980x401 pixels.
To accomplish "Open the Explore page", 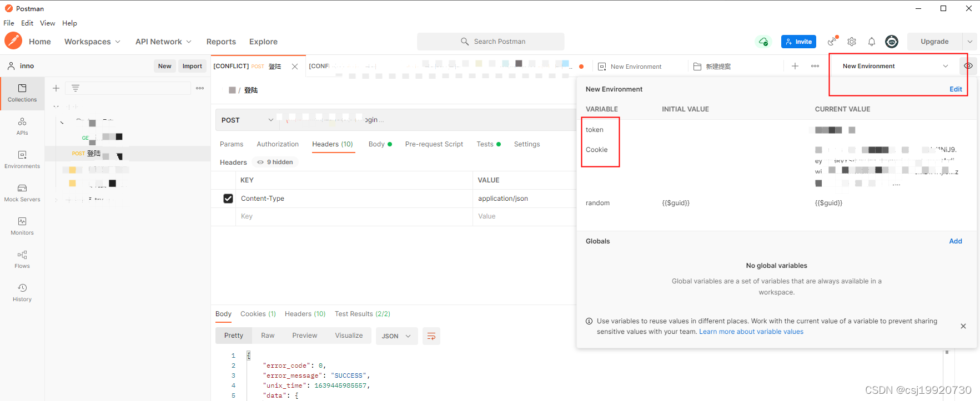I will point(263,42).
